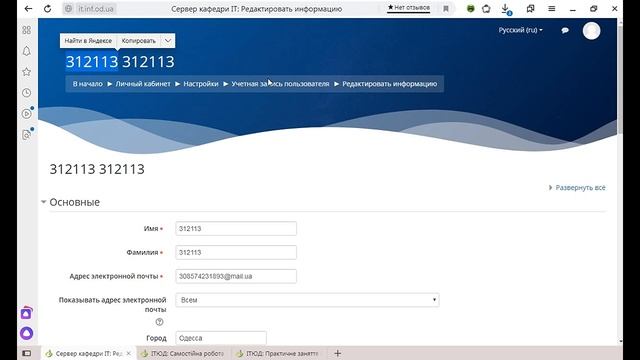Open favorites star in sidebar
640x360 pixels.
pyautogui.click(x=27, y=72)
